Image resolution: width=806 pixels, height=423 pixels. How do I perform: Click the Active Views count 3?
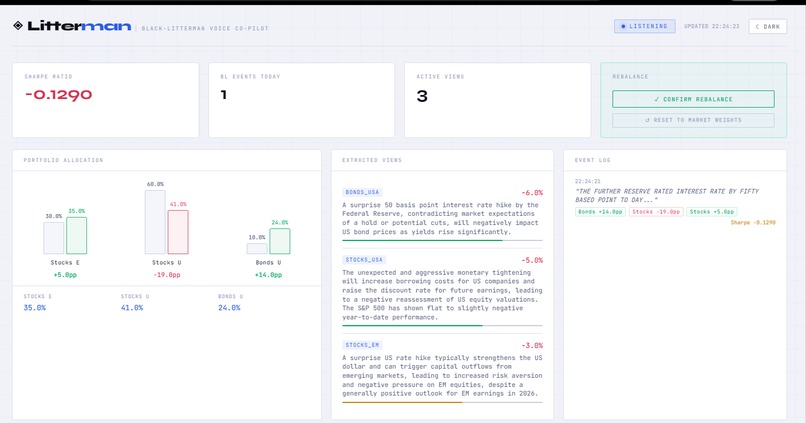coord(422,96)
